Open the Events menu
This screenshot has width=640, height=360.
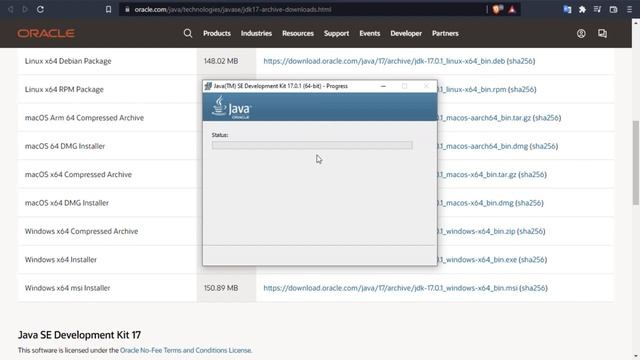coord(370,33)
